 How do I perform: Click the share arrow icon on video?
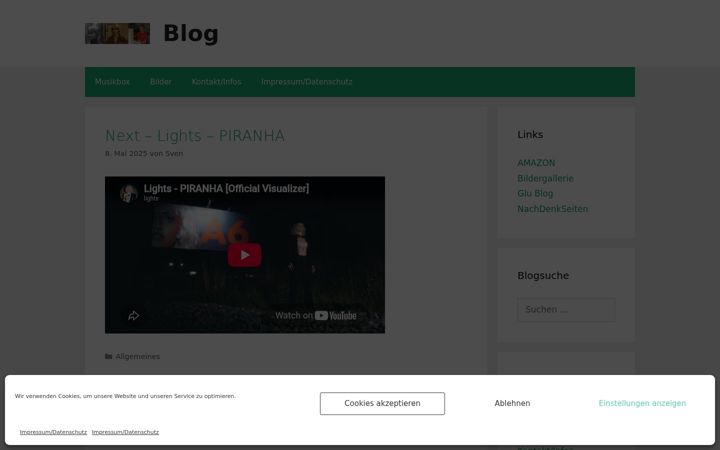(x=134, y=315)
